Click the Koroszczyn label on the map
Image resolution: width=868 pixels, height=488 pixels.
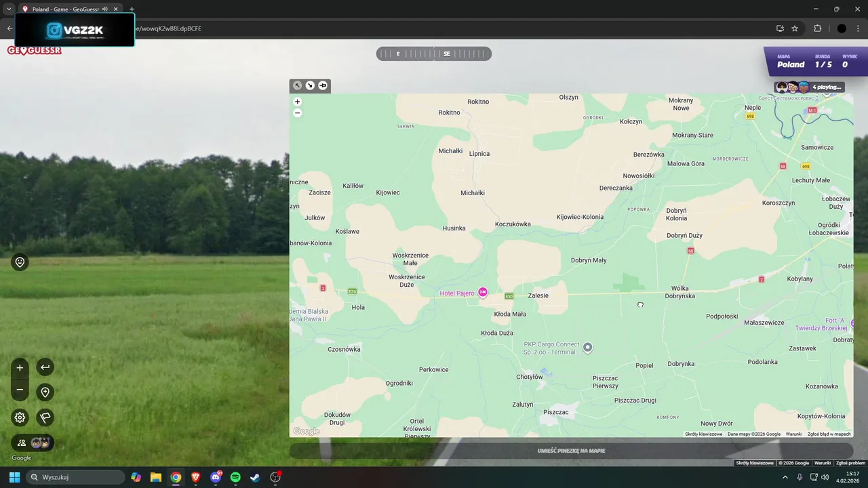pos(778,203)
